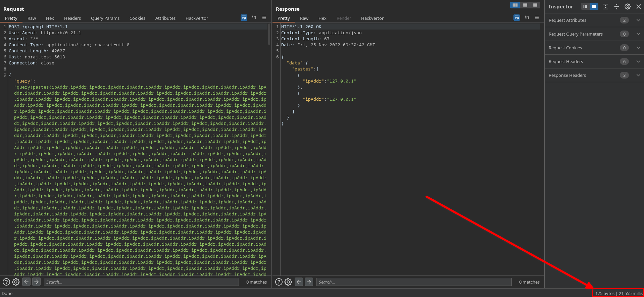Focus the Request search field
Image resolution: width=644 pixels, height=297 pixels.
coord(141,282)
